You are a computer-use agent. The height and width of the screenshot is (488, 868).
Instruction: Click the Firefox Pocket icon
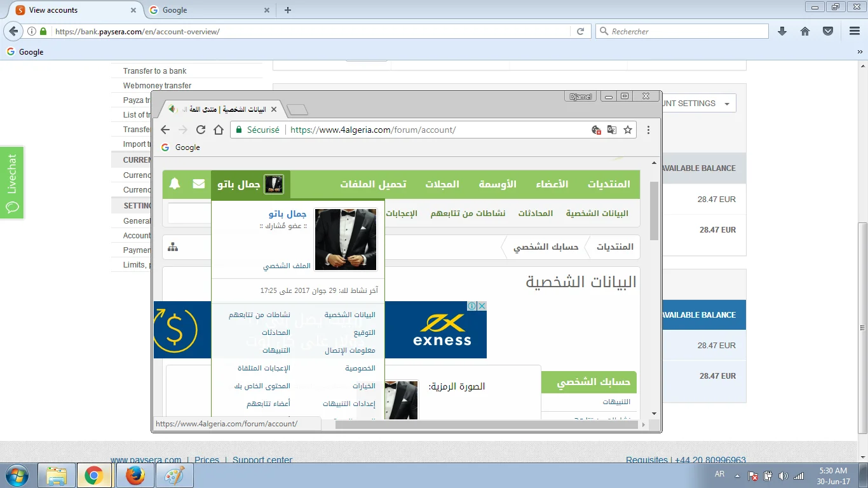(x=828, y=31)
